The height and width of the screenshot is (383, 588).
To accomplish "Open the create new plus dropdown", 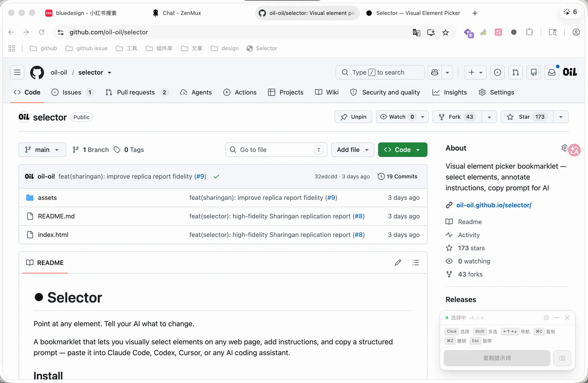I will pos(475,72).
